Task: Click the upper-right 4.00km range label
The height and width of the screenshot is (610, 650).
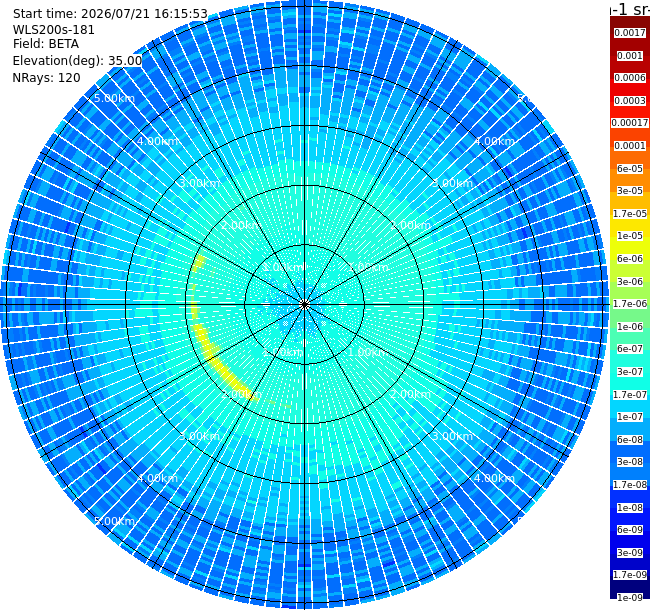Action: 495,141
